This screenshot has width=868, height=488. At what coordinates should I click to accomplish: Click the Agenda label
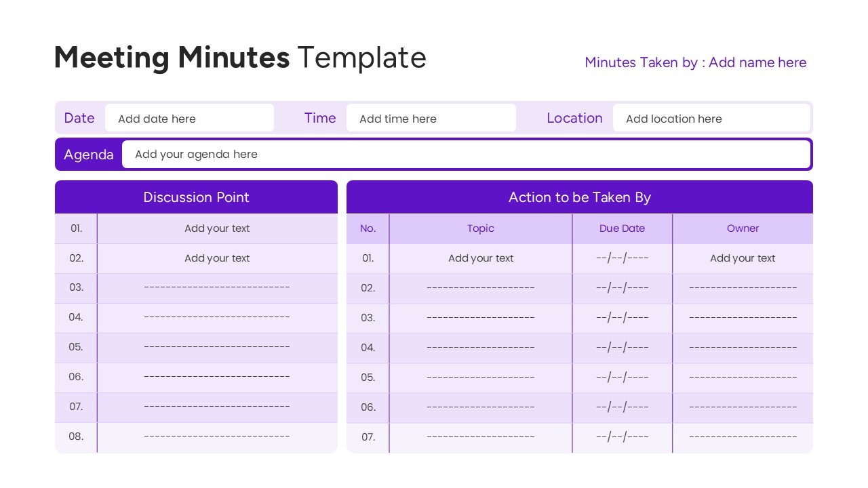click(89, 154)
